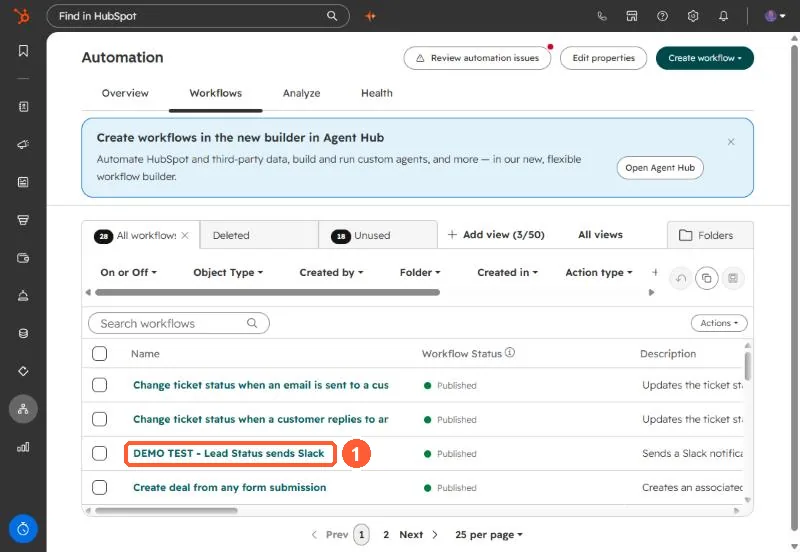Click Add view (3/50)
This screenshot has width=800, height=552.
(496, 235)
